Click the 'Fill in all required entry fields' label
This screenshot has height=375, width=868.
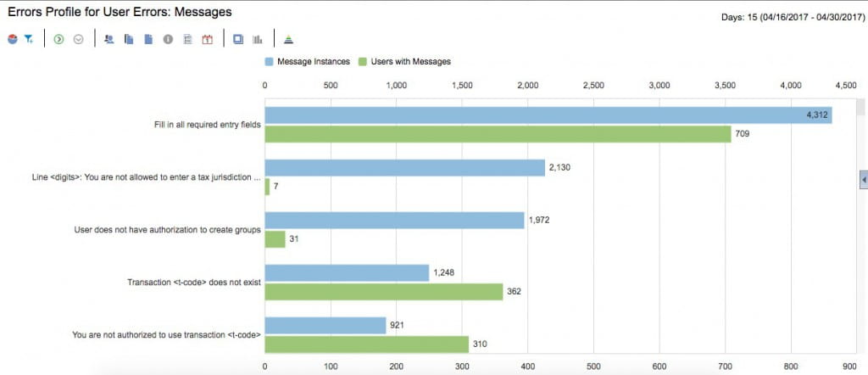point(203,125)
